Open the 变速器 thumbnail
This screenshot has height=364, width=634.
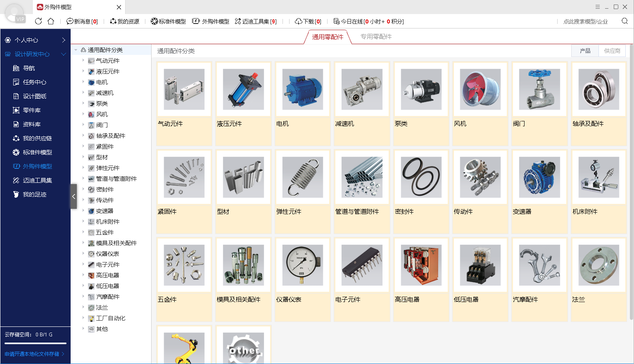click(x=539, y=177)
